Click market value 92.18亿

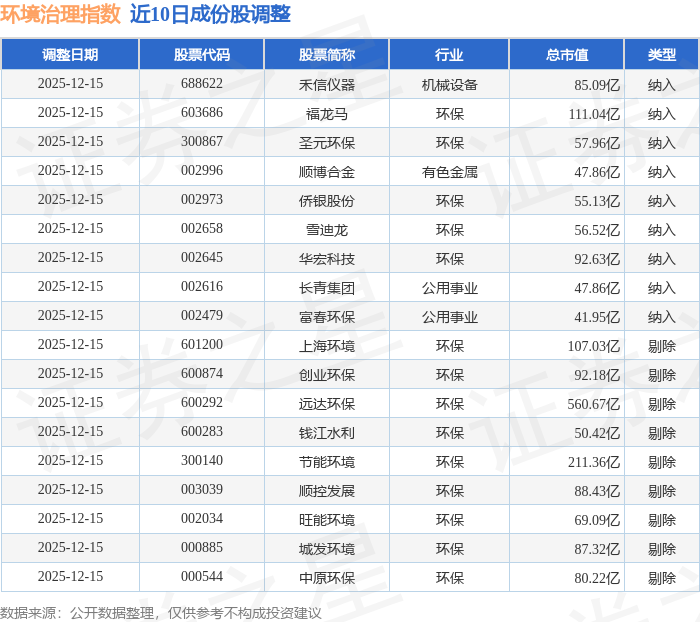point(597,375)
